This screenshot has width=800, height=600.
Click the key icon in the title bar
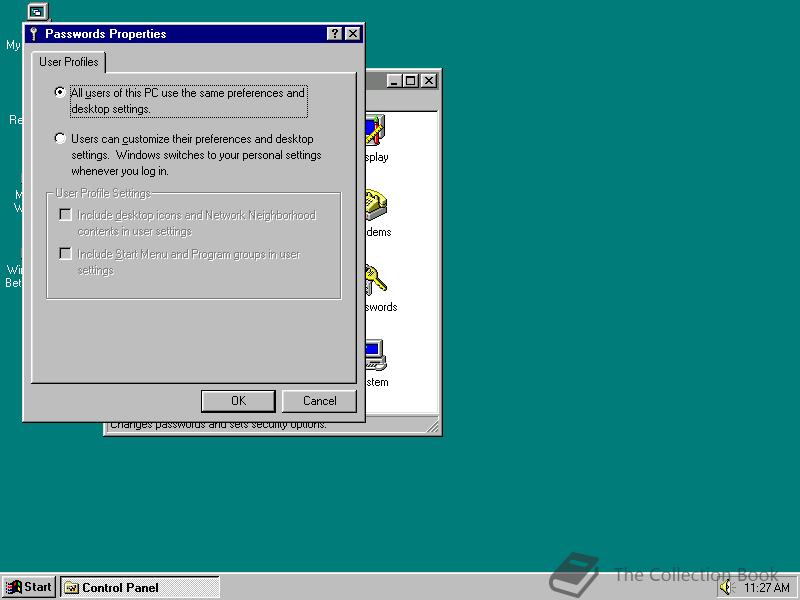pyautogui.click(x=34, y=34)
